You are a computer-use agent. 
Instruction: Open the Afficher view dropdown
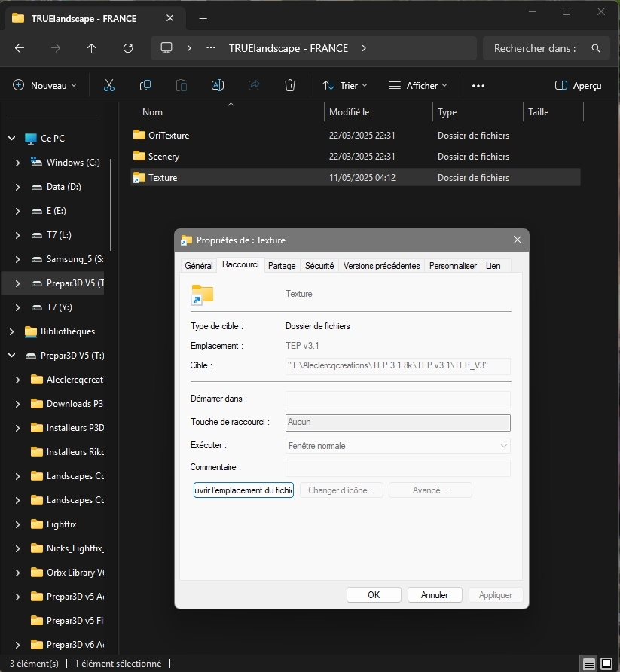pos(417,86)
